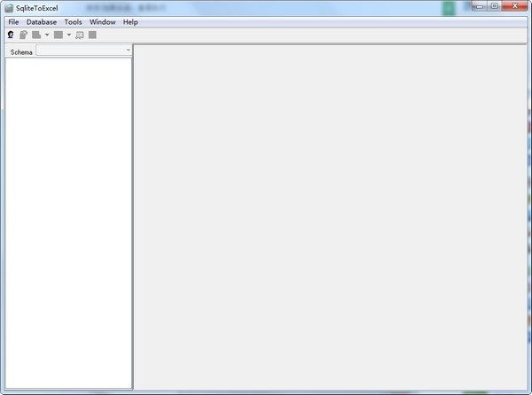Image resolution: width=532 pixels, height=395 pixels.
Task: Close the SqliteToExcel window
Action: pyautogui.click(x=516, y=6)
